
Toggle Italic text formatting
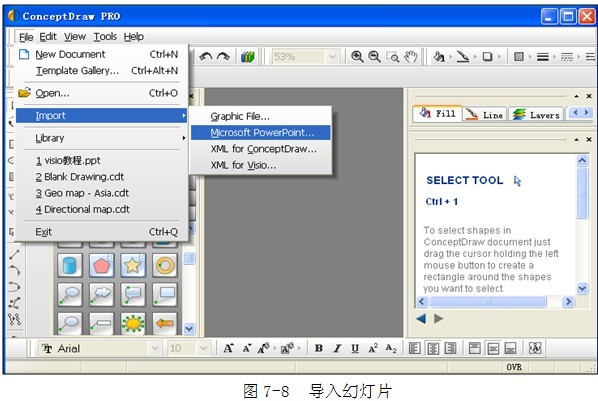tap(337, 348)
